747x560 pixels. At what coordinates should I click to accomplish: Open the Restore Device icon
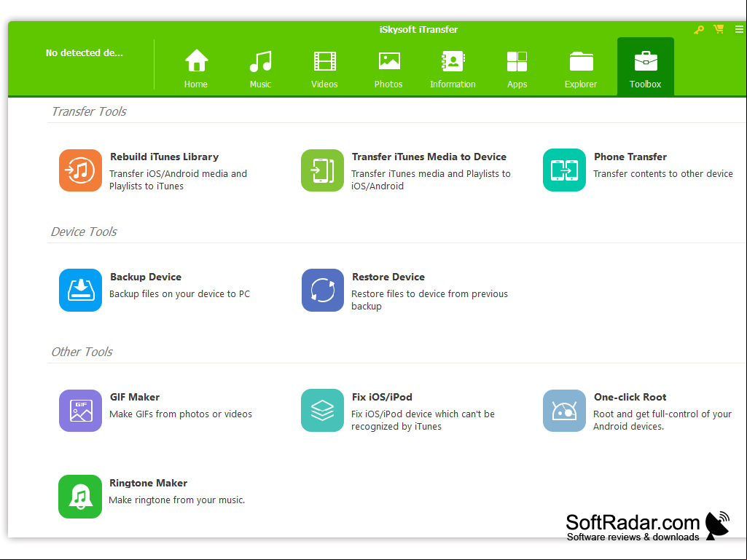pos(323,291)
